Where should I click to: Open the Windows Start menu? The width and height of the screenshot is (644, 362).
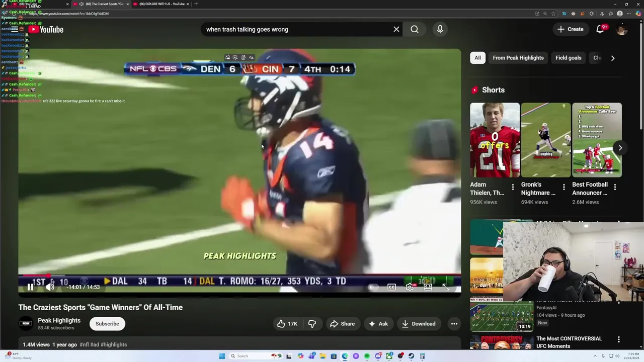point(222,356)
